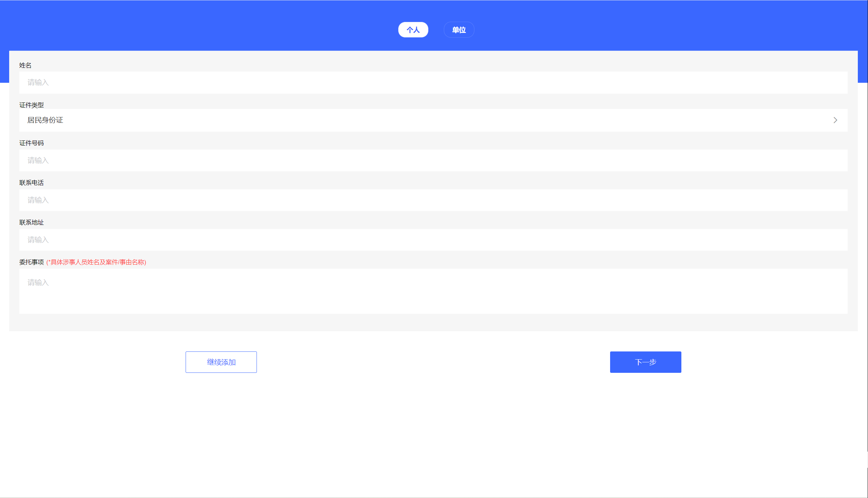Click the 联系地址 field label
This screenshot has height=498, width=868.
tap(32, 222)
